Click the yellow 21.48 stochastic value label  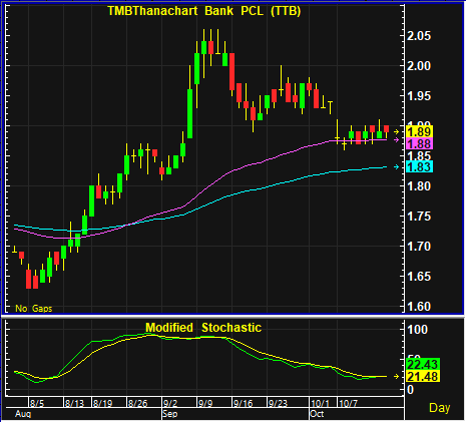[423, 377]
